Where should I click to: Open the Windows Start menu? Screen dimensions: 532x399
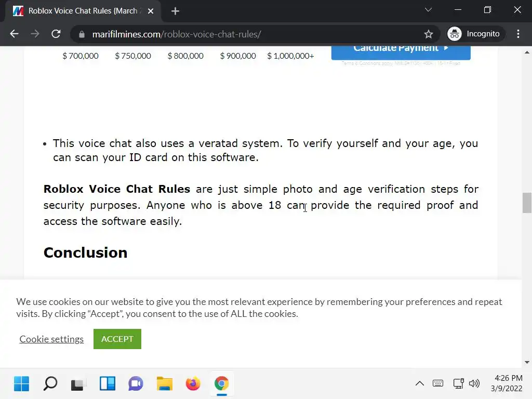coord(21,384)
